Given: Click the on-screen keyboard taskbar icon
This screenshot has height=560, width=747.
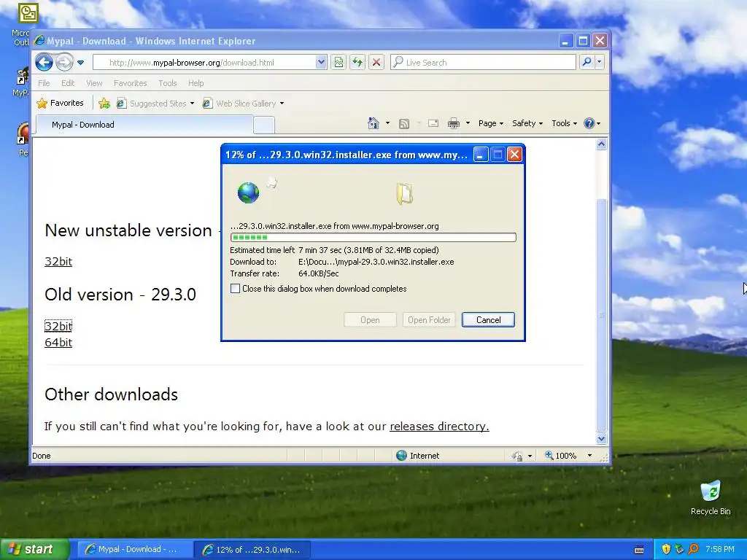Looking at the screenshot, I should 639,550.
